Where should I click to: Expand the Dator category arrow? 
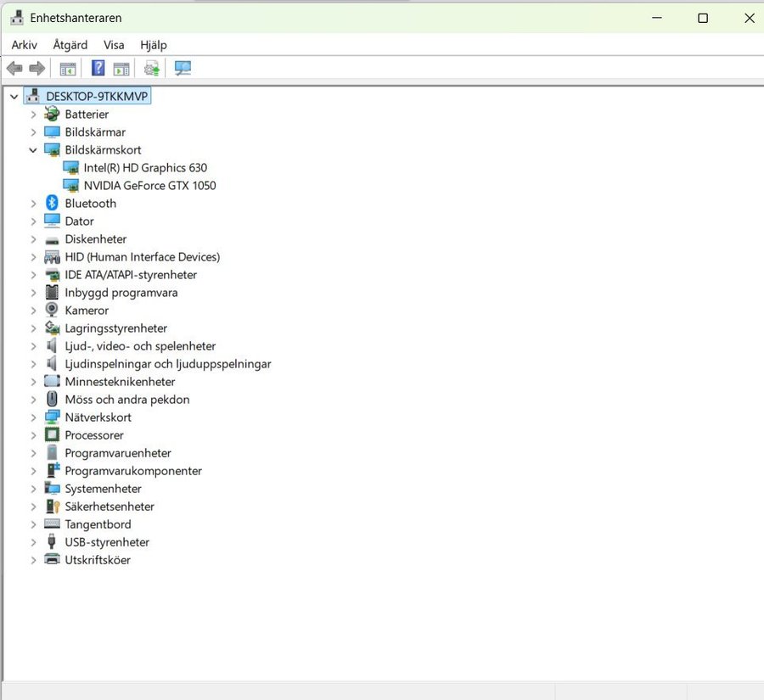[33, 221]
